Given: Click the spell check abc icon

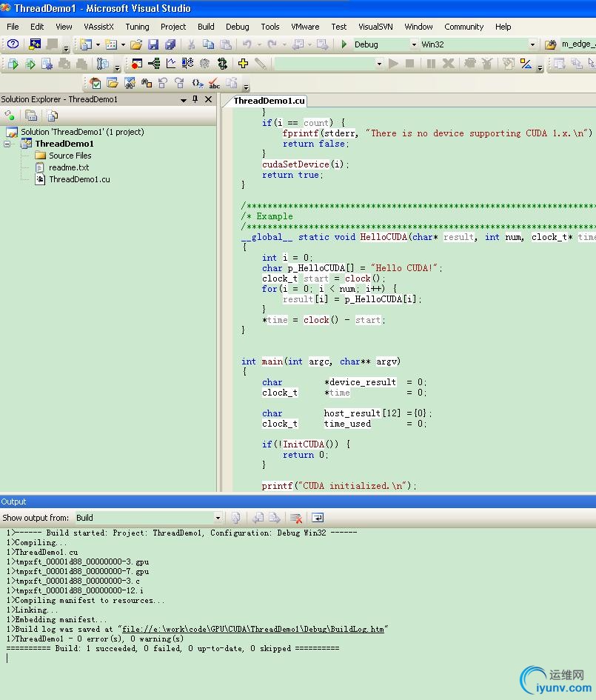Looking at the screenshot, I should [215, 83].
